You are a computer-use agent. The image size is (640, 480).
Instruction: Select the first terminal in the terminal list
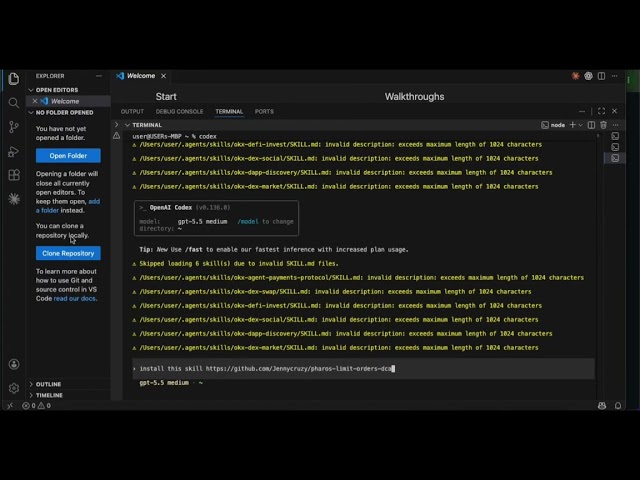coord(615,136)
